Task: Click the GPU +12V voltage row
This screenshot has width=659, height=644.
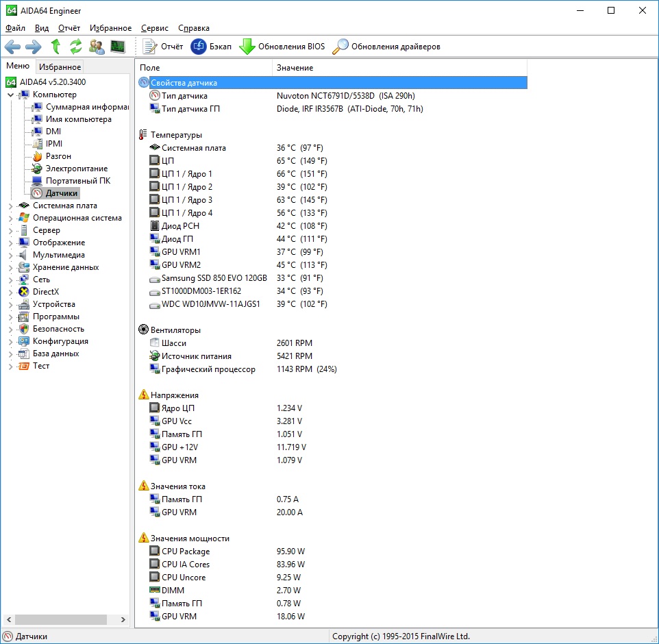Action: 332,447
